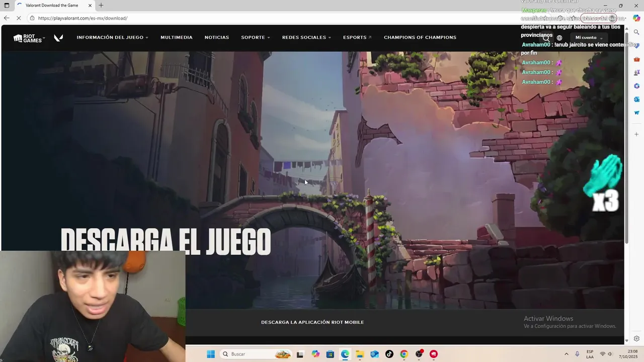Click the microphone tray icon

click(x=577, y=354)
